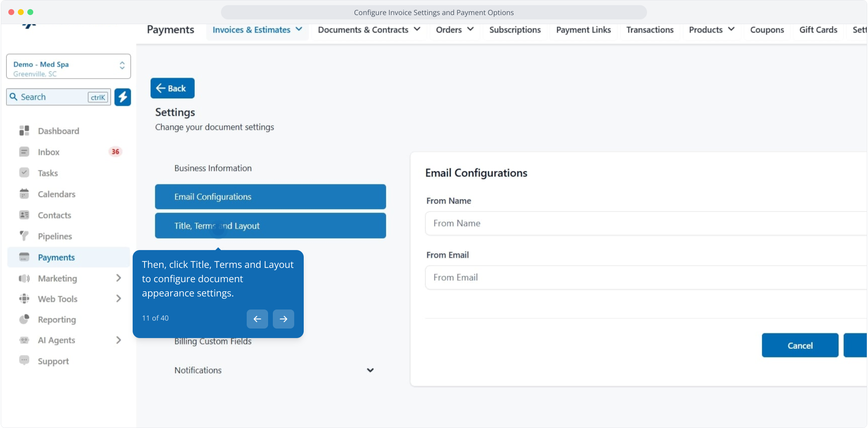Click previous arrow in the tour tooltip
Screen dimensions: 868x428
click(x=257, y=319)
